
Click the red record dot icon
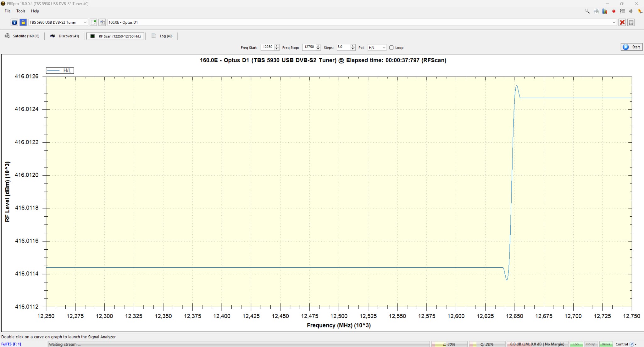613,11
